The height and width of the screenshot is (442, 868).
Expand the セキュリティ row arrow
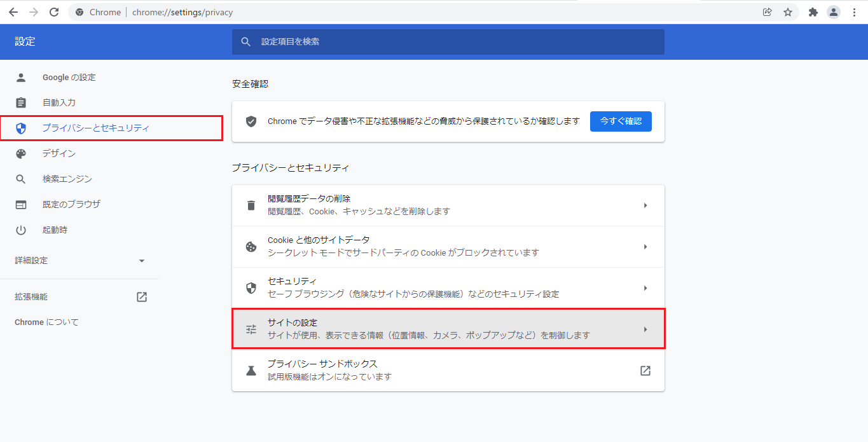click(645, 288)
